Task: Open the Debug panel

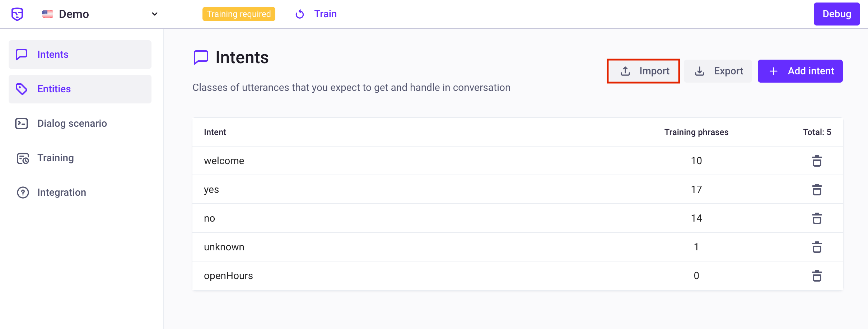Action: (x=837, y=14)
